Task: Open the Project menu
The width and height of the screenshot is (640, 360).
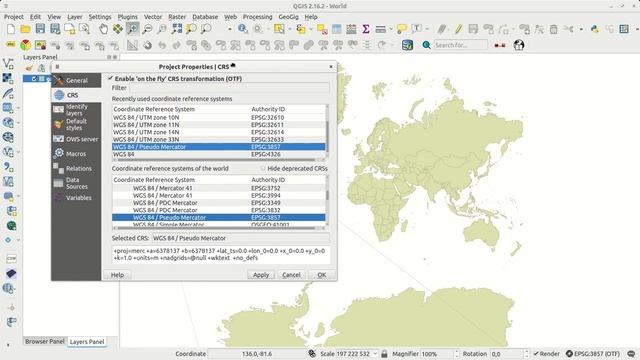Action: point(13,17)
